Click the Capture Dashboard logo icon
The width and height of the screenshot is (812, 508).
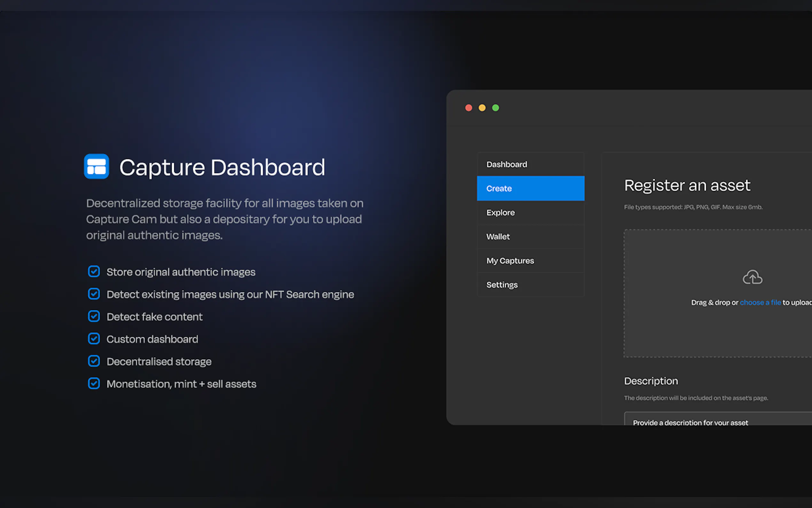click(x=96, y=166)
